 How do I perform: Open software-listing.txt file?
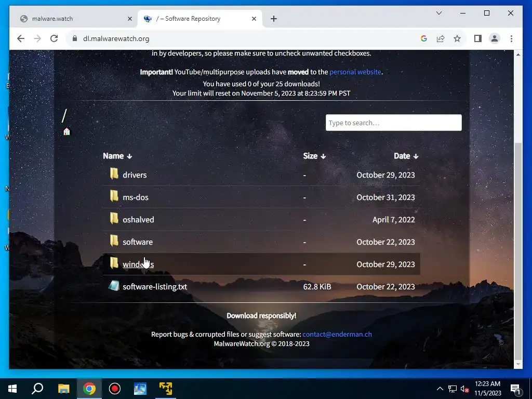(x=155, y=287)
